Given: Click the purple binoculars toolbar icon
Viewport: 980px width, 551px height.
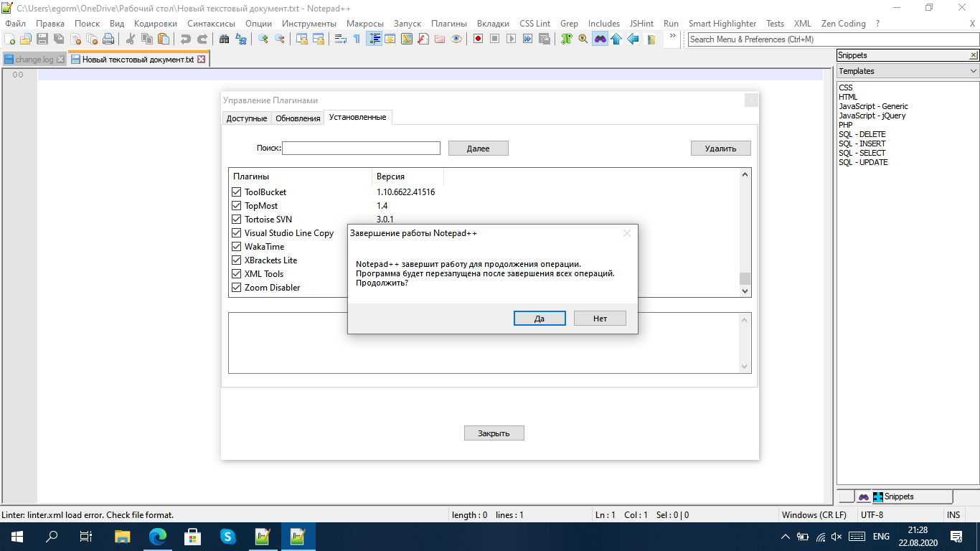Looking at the screenshot, I should tap(600, 39).
